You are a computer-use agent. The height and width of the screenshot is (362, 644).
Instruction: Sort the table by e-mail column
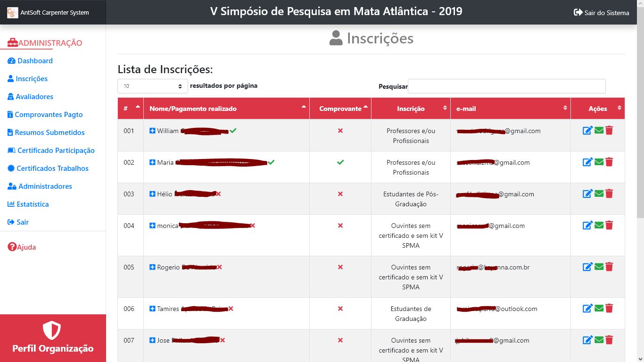point(510,109)
